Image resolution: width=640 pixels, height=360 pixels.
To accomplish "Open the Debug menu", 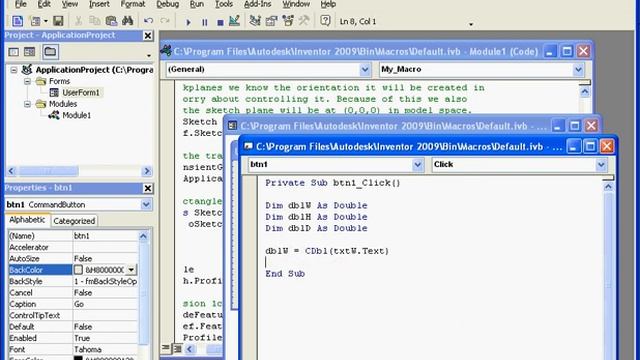I will (x=168, y=4).
